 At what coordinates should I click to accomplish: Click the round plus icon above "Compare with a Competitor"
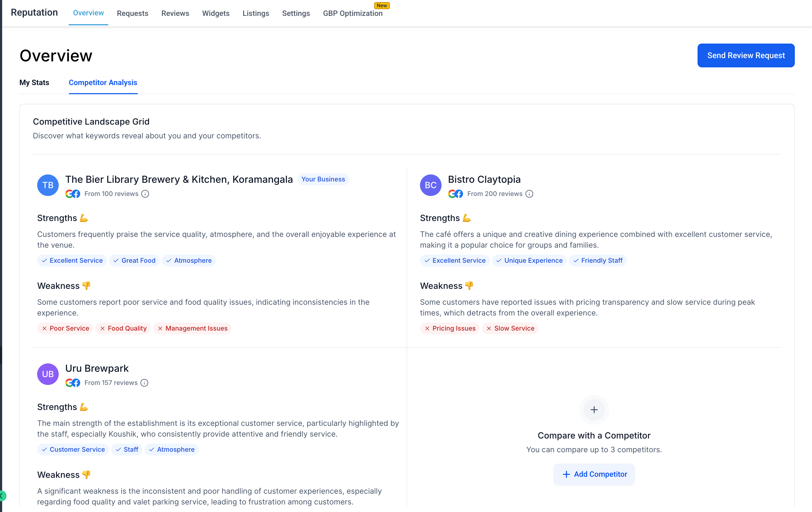tap(594, 409)
